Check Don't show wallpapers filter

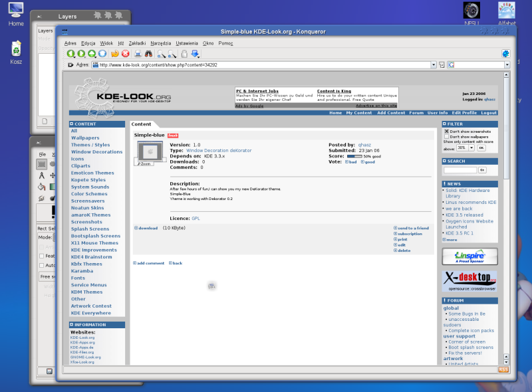pos(446,137)
